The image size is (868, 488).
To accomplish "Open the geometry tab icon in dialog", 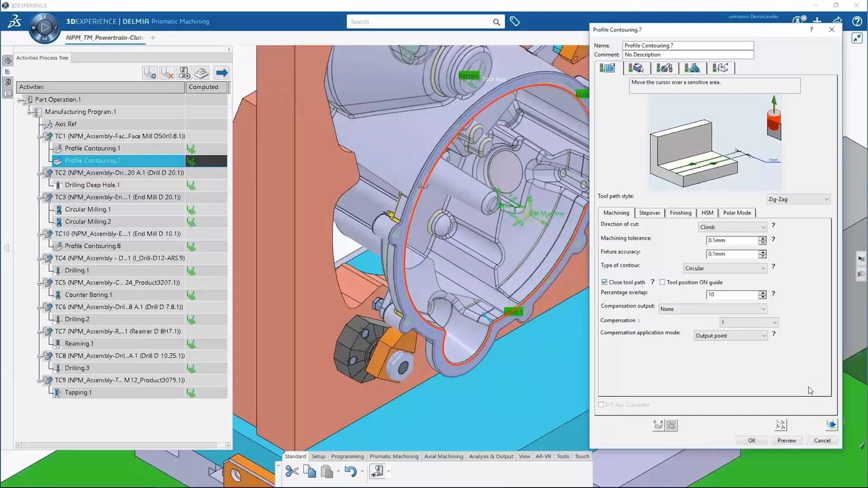I will click(636, 68).
